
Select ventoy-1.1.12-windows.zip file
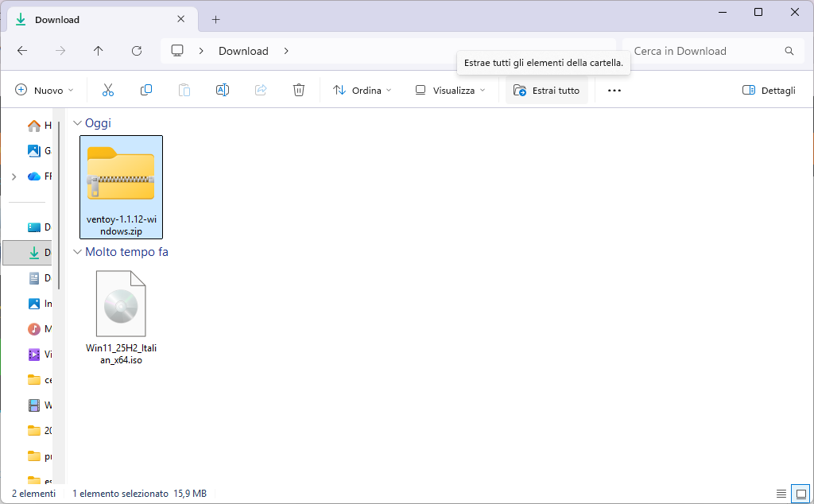pyautogui.click(x=121, y=187)
